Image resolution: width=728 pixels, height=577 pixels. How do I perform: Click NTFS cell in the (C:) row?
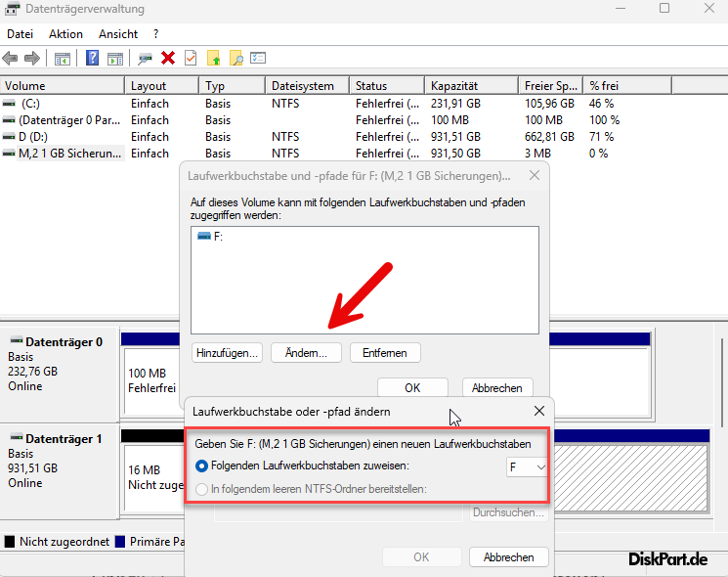285,104
